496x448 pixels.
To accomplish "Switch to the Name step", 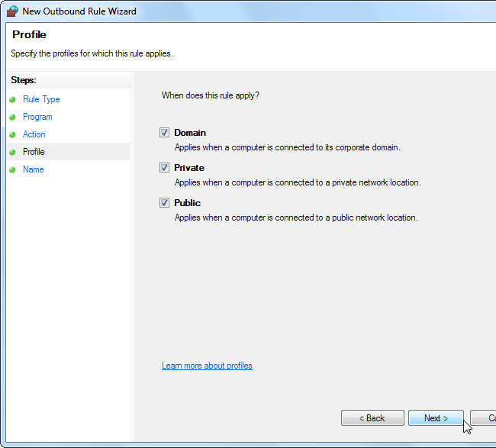I will (x=34, y=169).
